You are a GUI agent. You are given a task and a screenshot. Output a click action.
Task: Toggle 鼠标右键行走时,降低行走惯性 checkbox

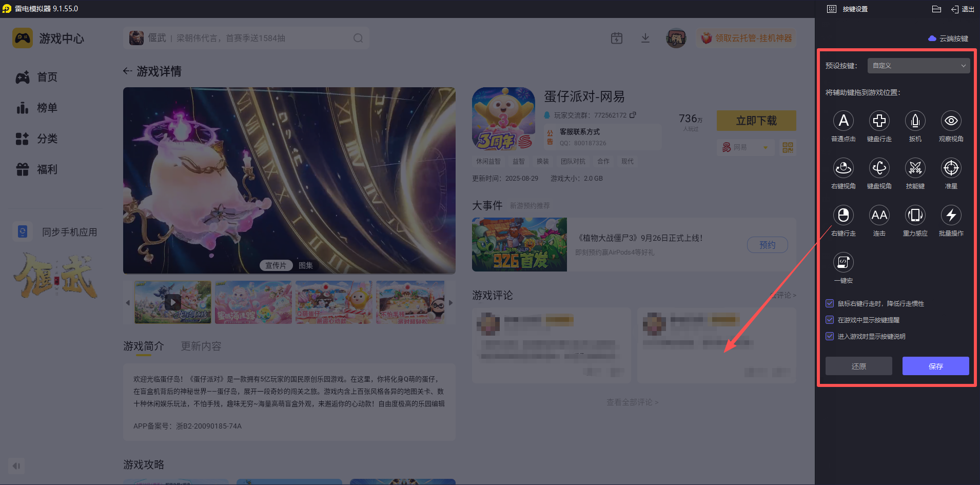tap(830, 303)
